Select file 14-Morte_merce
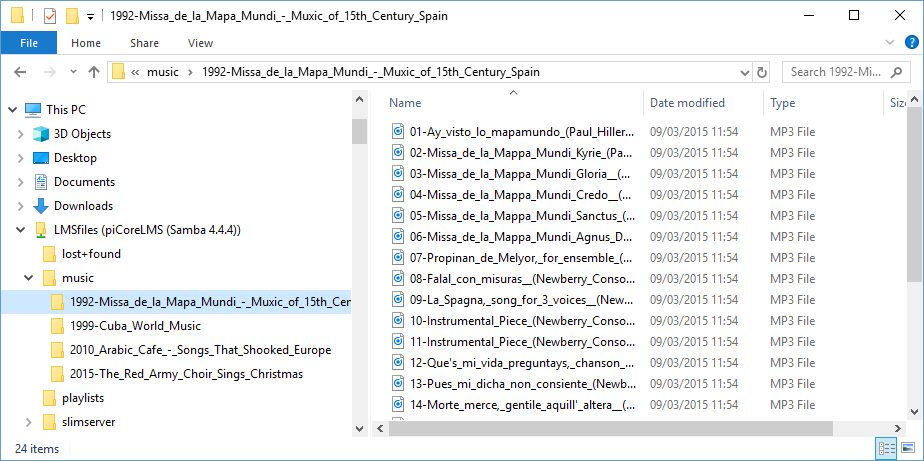This screenshot has width=924, height=461. pos(523,404)
